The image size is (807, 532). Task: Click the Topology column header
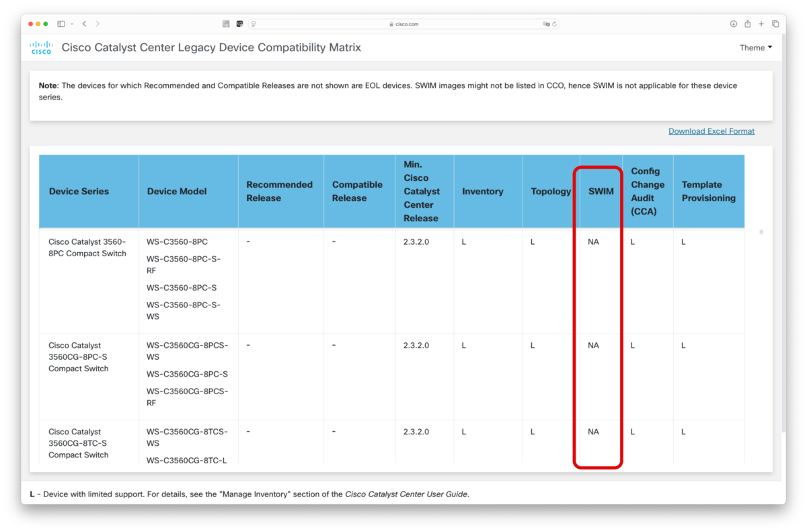551,191
